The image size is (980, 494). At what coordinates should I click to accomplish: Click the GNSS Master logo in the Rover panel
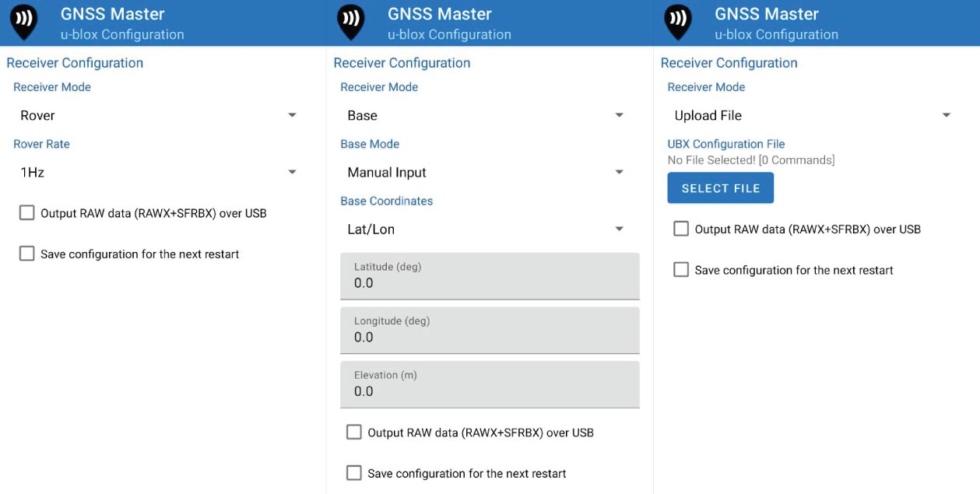click(x=23, y=22)
